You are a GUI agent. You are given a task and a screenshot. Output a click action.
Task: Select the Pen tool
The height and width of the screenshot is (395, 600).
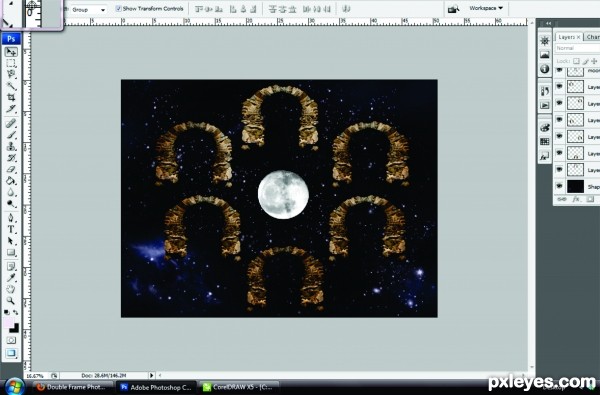tap(11, 218)
